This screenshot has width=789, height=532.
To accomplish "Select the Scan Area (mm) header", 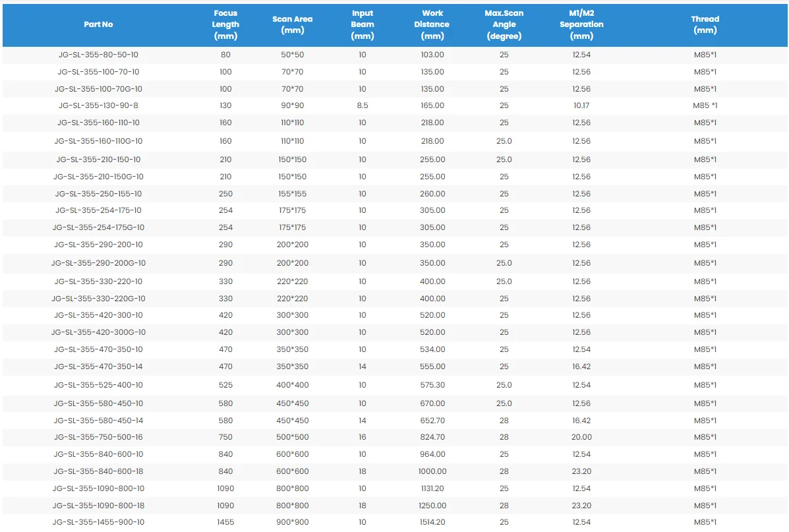I will coord(293,24).
